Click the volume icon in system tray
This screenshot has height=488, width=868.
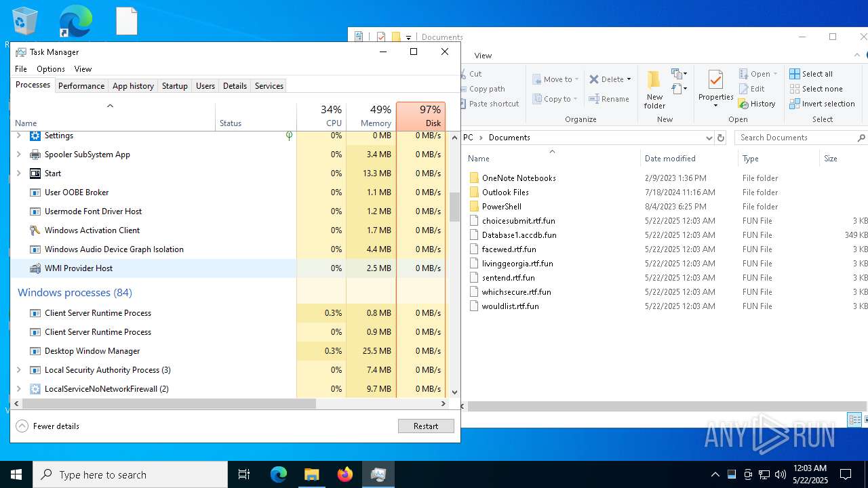781,474
